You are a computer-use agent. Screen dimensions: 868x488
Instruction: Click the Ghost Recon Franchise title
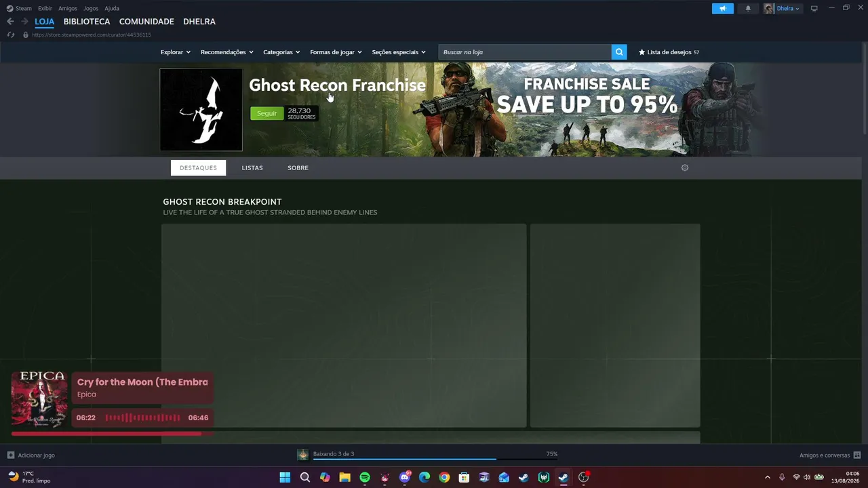pos(337,85)
